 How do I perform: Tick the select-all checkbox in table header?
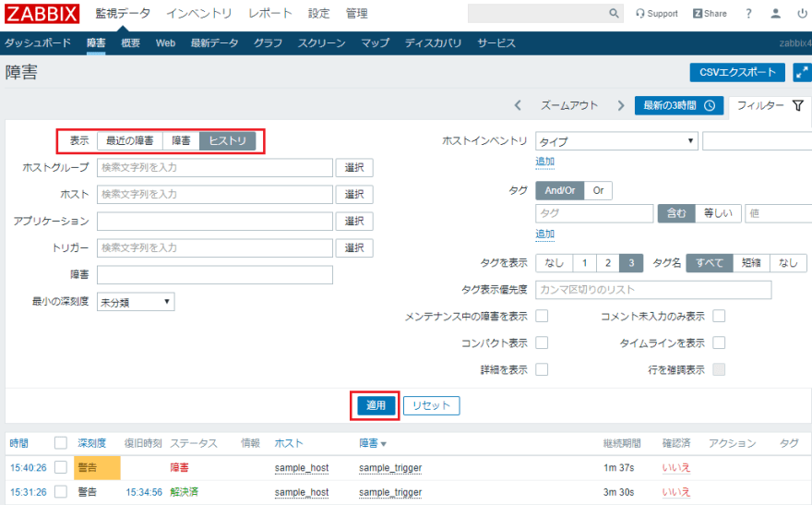[61, 443]
